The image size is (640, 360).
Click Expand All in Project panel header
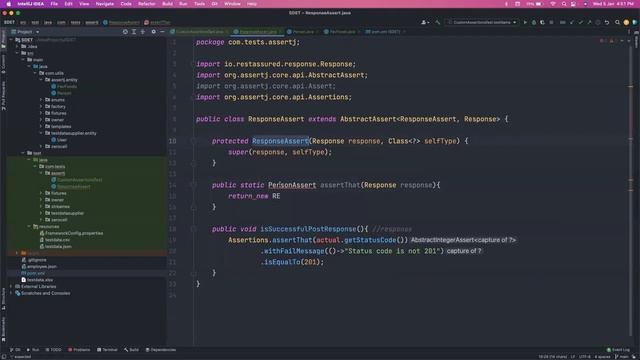click(134, 32)
